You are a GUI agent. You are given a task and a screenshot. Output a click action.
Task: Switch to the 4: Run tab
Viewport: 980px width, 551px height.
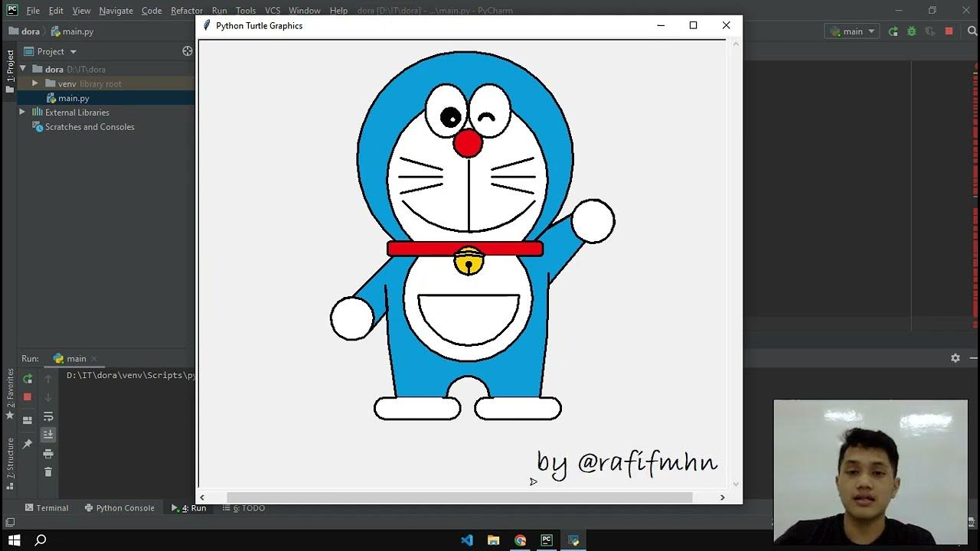[189, 508]
